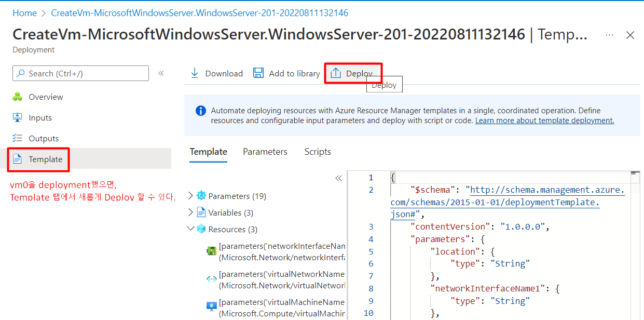Click the Deploy upload icon
Image resolution: width=644 pixels, height=320 pixels.
[x=336, y=73]
